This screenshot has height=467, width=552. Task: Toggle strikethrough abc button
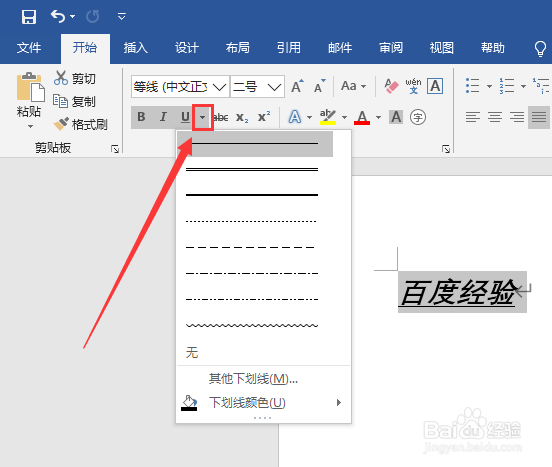221,117
